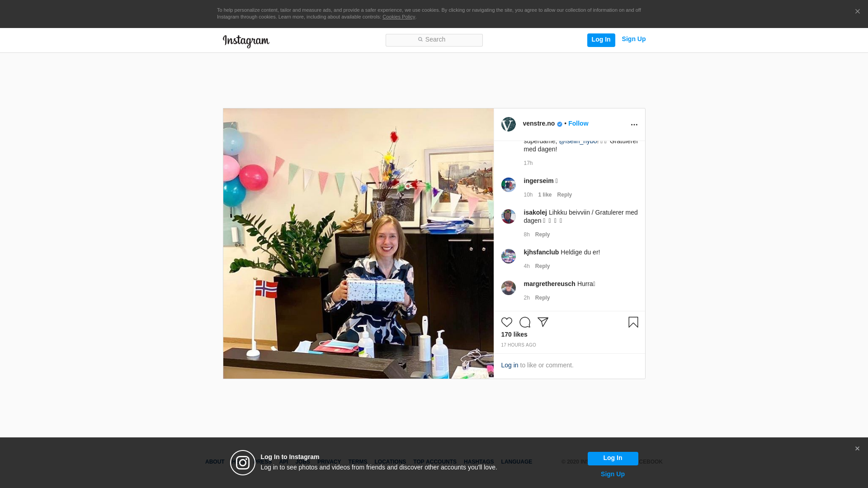Click Log In button in bottom banner
This screenshot has height=488, width=868.
coord(613,459)
